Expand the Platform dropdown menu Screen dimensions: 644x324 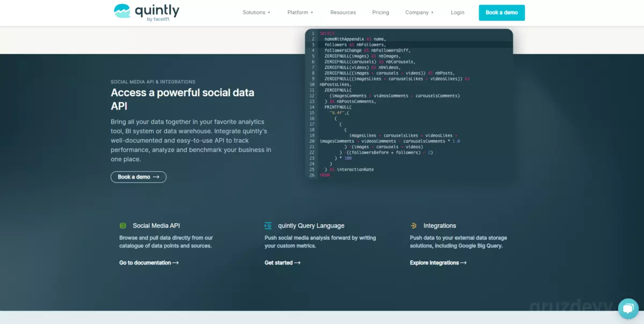coord(300,12)
